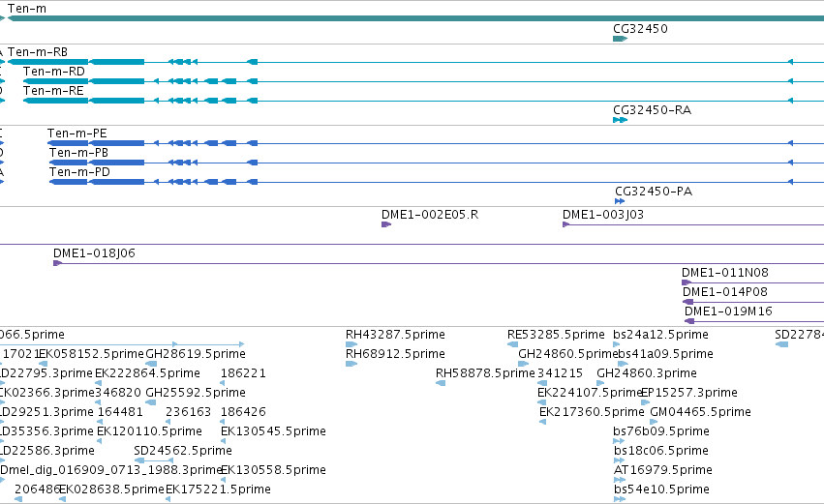This screenshot has height=504, width=824.
Task: Click the GM04465.5prime EST label
Action: (x=700, y=413)
